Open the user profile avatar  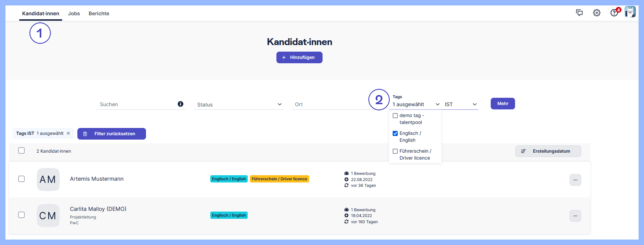(630, 12)
